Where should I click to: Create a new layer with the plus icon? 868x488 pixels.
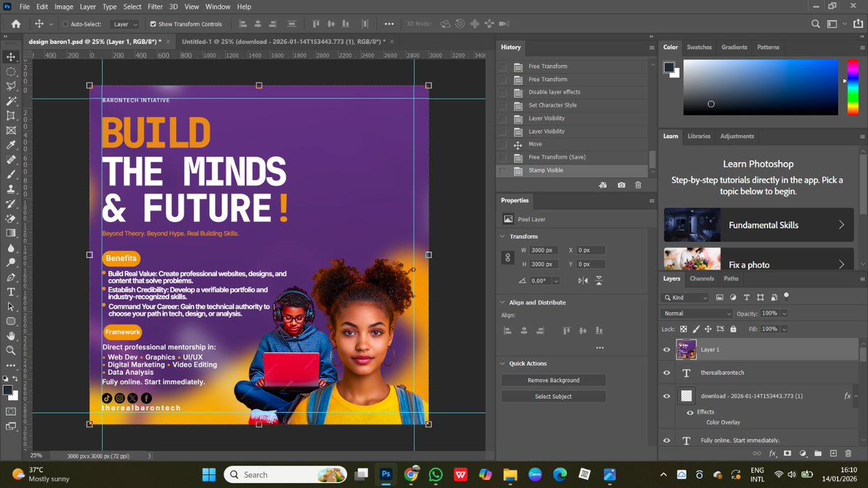833,453
